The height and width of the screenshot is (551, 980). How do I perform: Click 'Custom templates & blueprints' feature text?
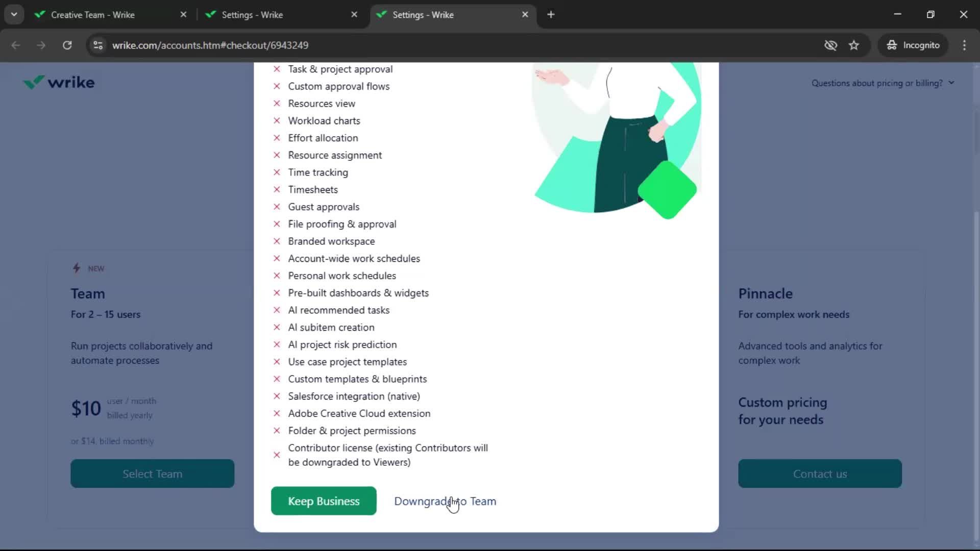357,379
